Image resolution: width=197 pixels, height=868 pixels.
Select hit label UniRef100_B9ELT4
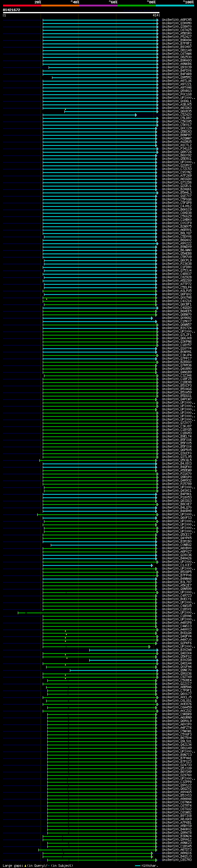177,436
